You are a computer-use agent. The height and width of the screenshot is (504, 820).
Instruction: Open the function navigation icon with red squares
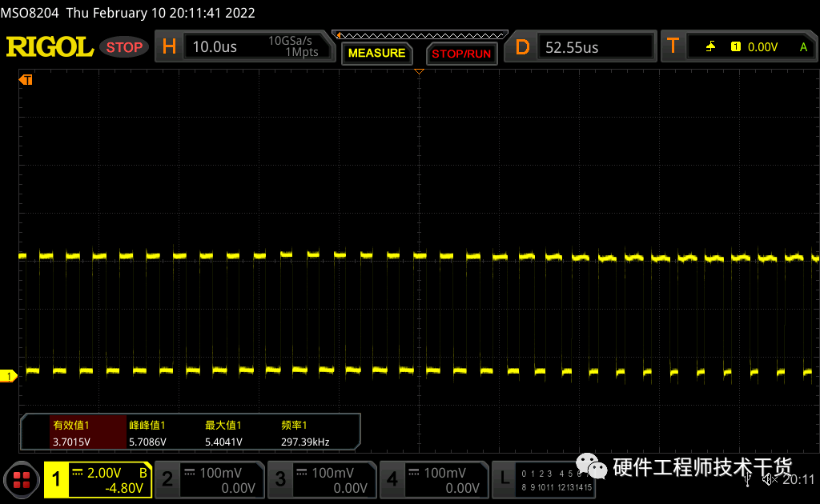click(x=22, y=480)
